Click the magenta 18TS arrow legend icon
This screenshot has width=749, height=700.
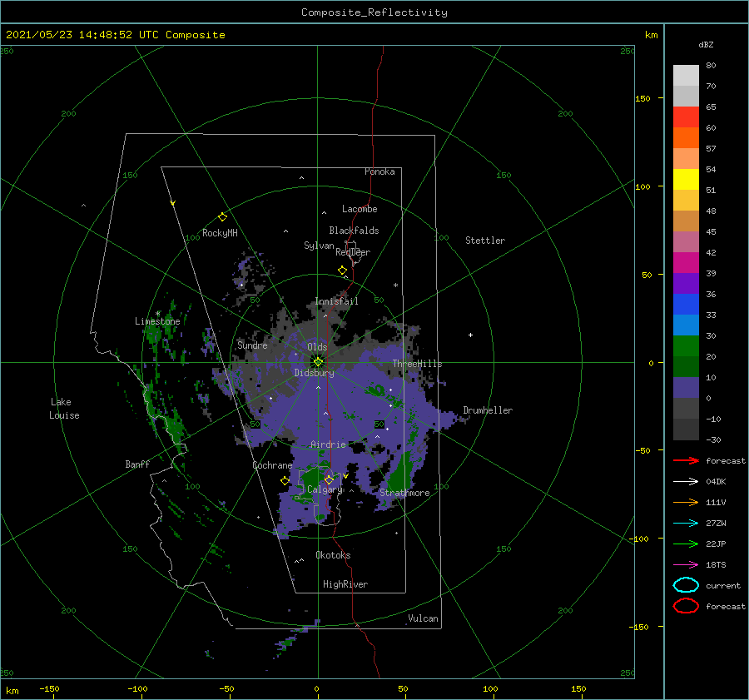tap(686, 565)
